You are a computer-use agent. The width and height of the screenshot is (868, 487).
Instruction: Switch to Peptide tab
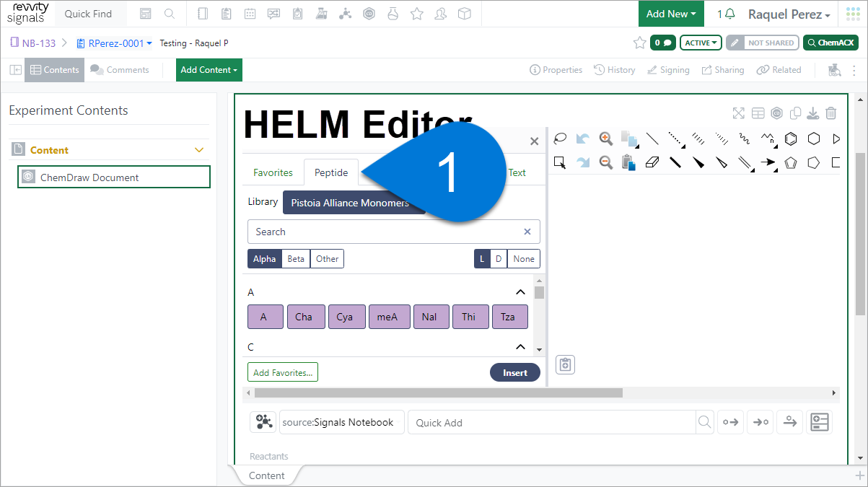[x=331, y=172]
